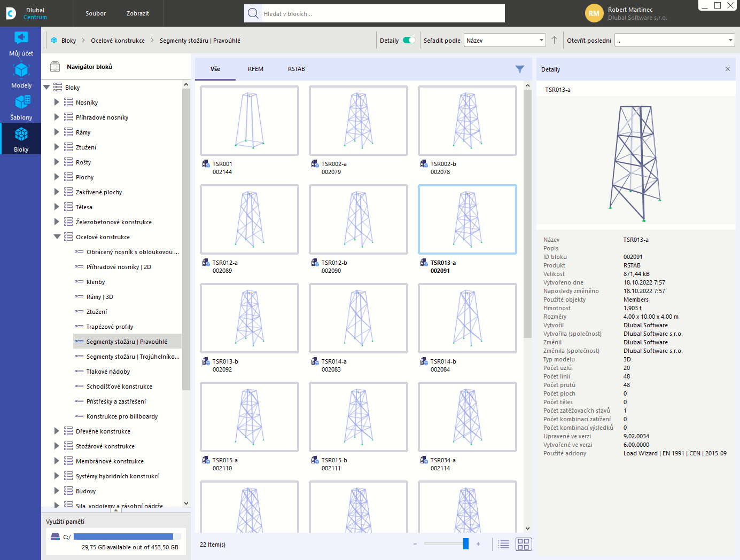Screen dimensions: 740x560
Task: Open the Seřadit podle dropdown
Action: [x=504, y=40]
